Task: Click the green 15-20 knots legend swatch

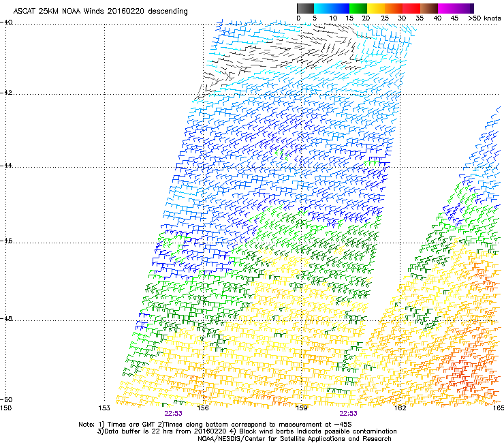Action: pyautogui.click(x=358, y=8)
